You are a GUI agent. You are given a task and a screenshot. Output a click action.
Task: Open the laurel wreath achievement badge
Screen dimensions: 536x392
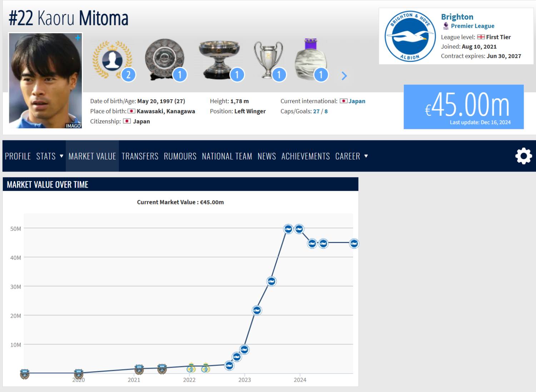(112, 60)
